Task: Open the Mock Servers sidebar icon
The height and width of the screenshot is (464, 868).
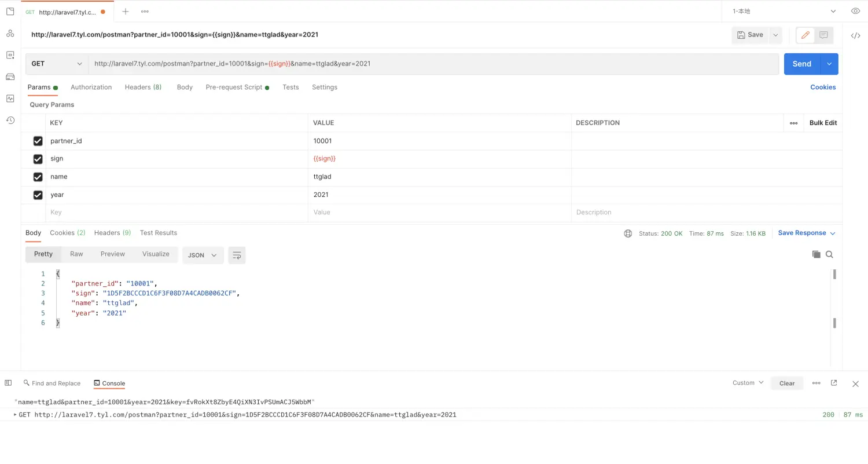Action: pyautogui.click(x=10, y=76)
